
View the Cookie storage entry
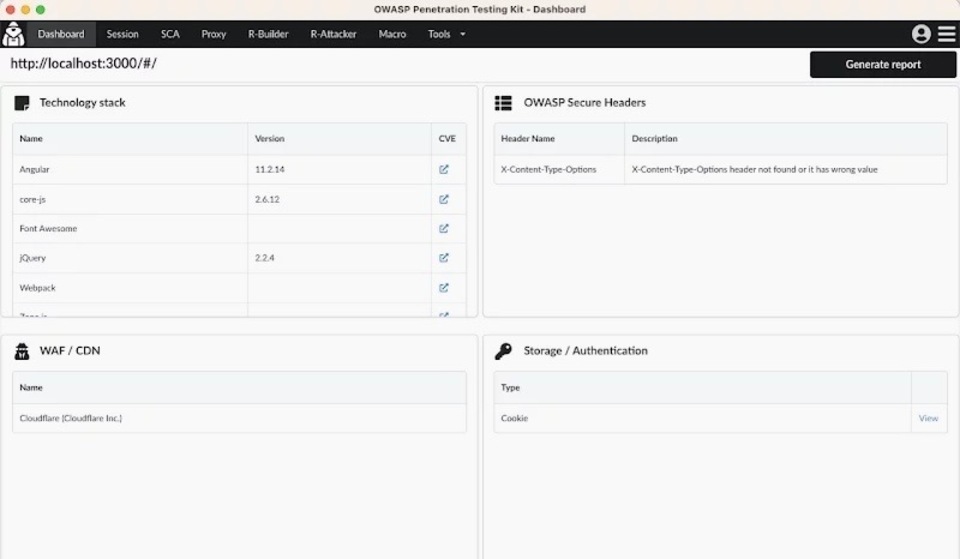pyautogui.click(x=928, y=419)
